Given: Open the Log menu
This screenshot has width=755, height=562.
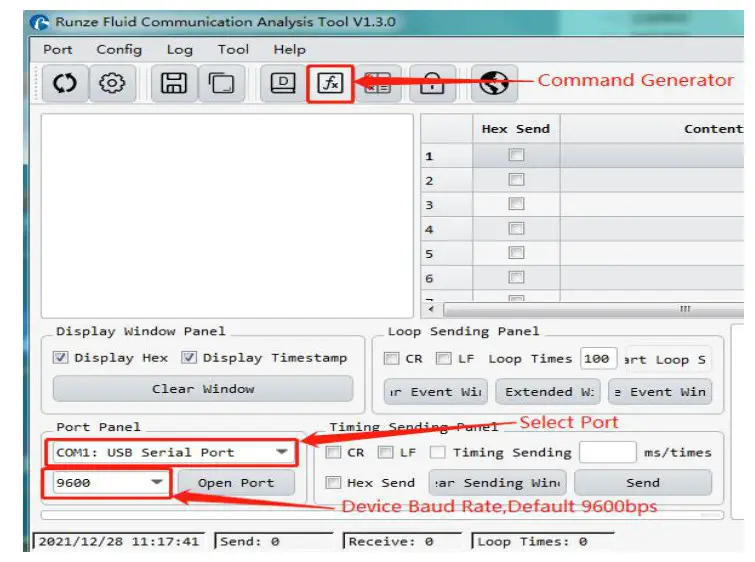Looking at the screenshot, I should (x=180, y=50).
